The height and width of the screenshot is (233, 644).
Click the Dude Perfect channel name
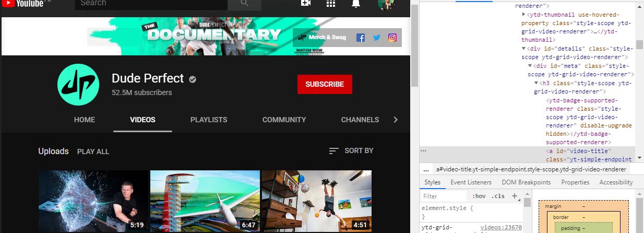pos(148,78)
